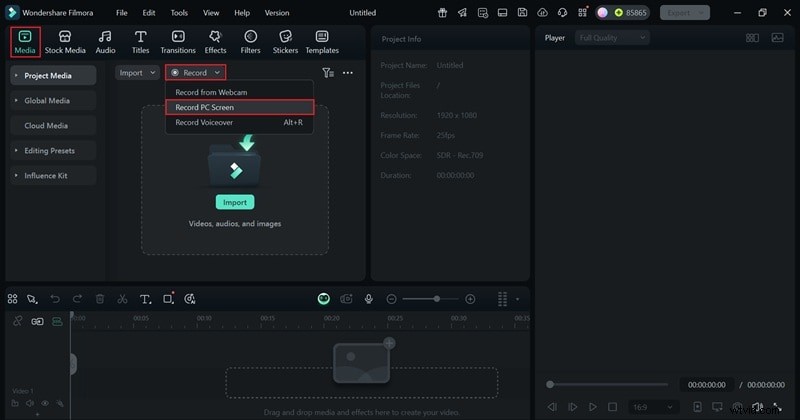800x420 pixels.
Task: Click the timeline zoom slider handle
Action: (435, 299)
